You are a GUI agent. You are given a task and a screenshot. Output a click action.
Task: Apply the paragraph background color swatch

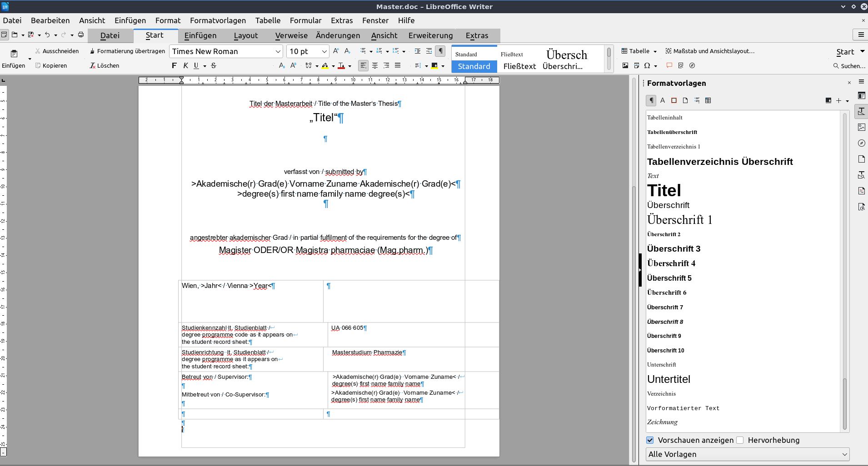coord(434,66)
